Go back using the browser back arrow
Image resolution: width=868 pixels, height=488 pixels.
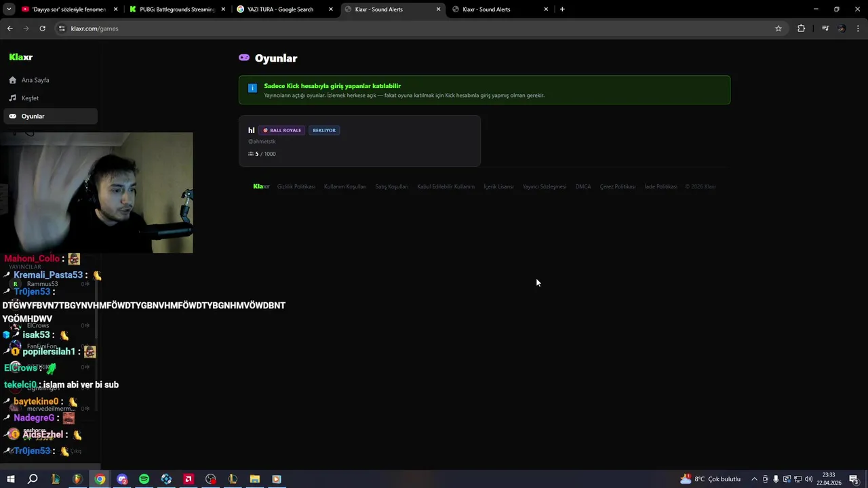9,28
